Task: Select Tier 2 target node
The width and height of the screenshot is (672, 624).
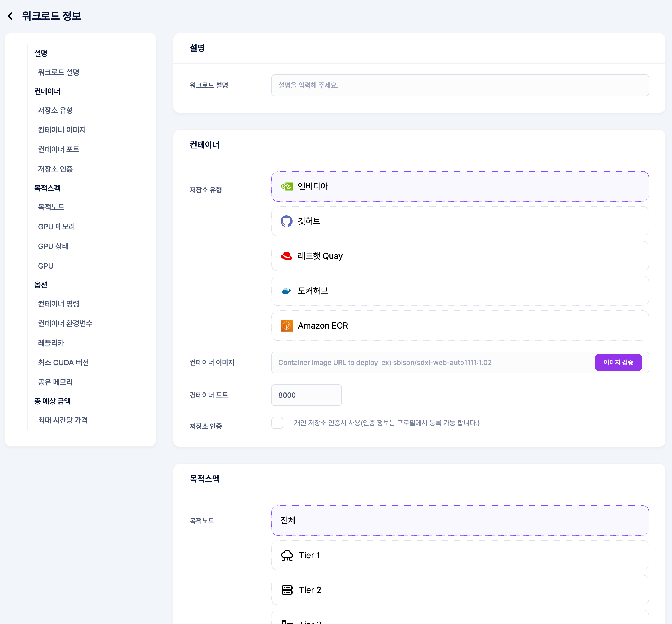Action: pyautogui.click(x=460, y=590)
